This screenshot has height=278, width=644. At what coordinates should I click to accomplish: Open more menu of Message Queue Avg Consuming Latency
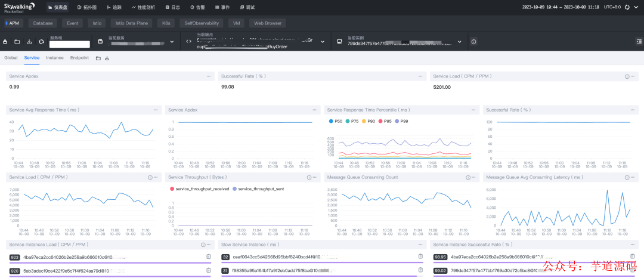click(x=633, y=177)
